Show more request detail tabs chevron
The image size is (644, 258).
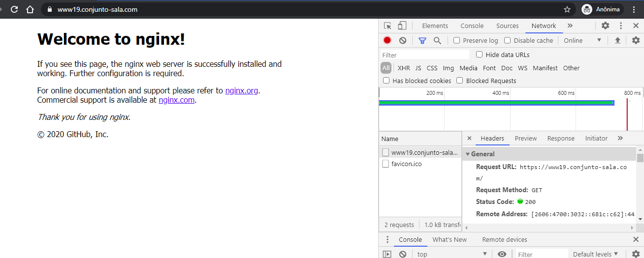620,139
